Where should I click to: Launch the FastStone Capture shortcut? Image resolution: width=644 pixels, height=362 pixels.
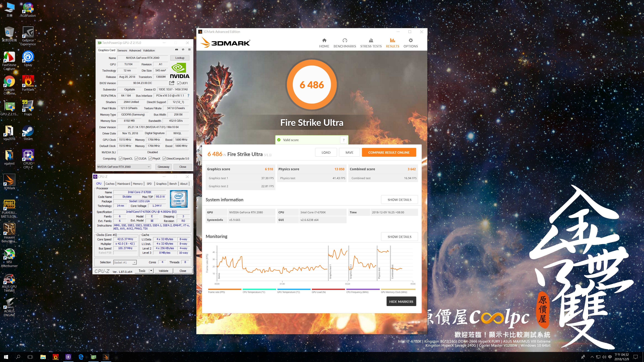9,61
